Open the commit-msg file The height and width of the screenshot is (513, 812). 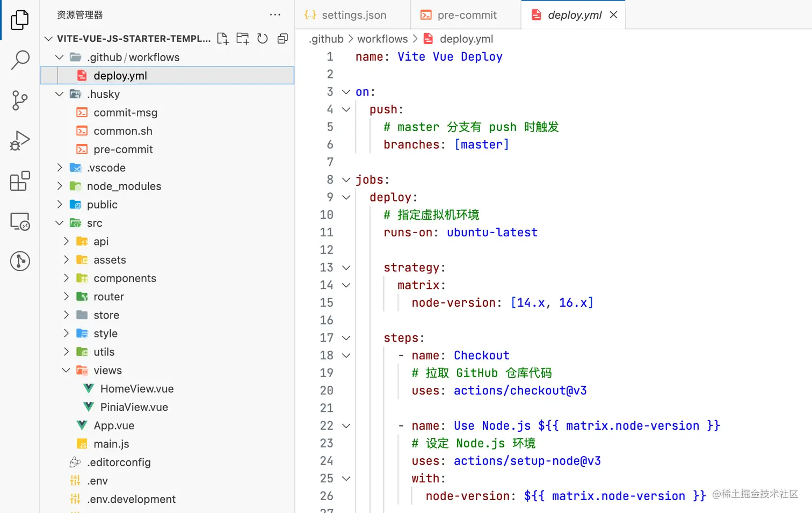pyautogui.click(x=167, y=112)
